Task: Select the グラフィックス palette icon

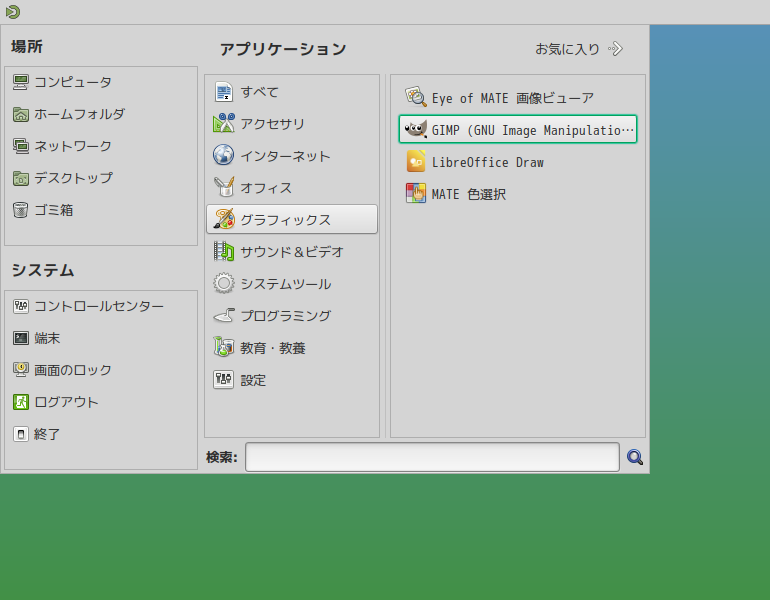Action: 223,219
